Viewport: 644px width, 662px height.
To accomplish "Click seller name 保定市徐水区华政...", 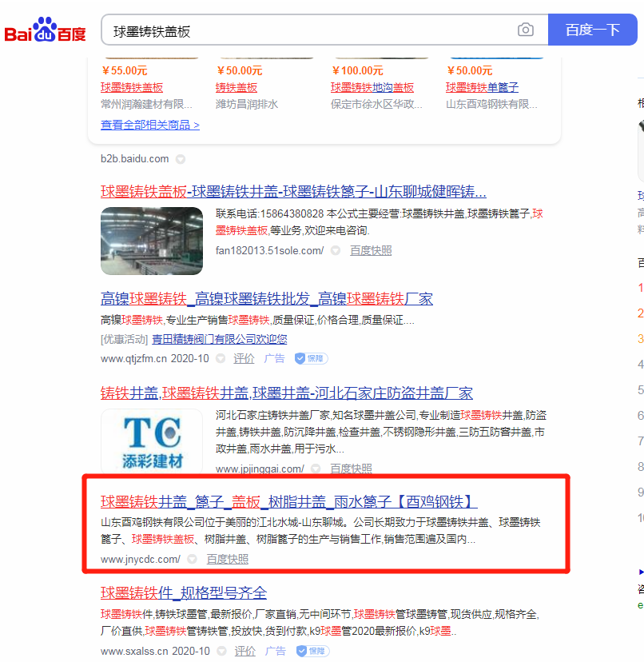I will click(376, 104).
